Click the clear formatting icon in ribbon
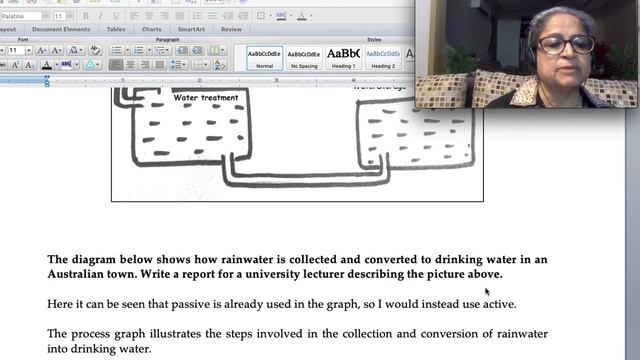 pos(95,50)
